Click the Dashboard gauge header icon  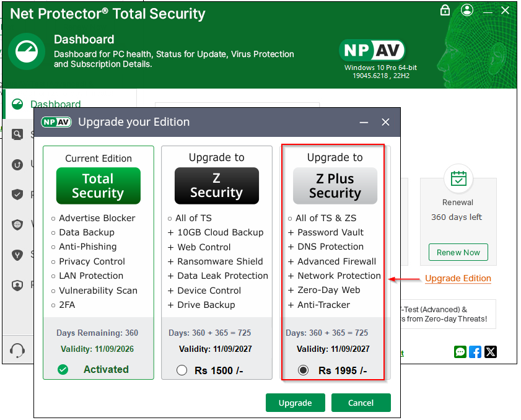click(x=27, y=51)
